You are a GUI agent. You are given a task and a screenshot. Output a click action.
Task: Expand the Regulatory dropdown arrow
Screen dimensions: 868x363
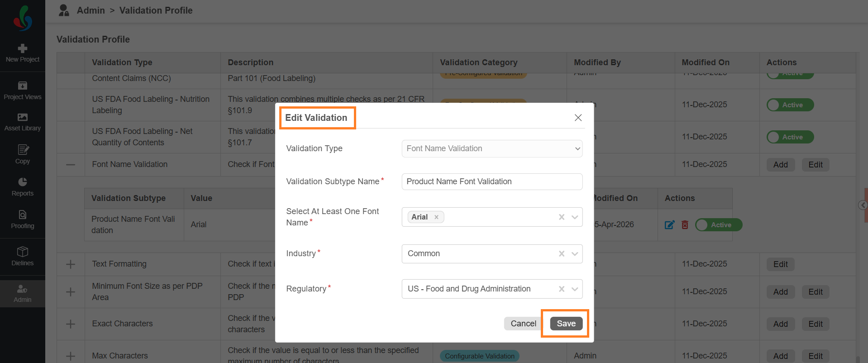click(x=575, y=289)
